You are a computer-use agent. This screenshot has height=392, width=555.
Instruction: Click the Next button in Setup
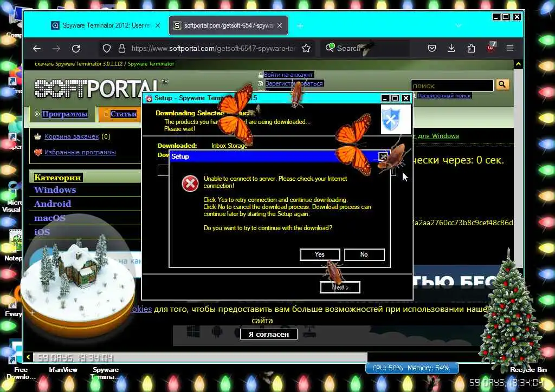point(340,288)
